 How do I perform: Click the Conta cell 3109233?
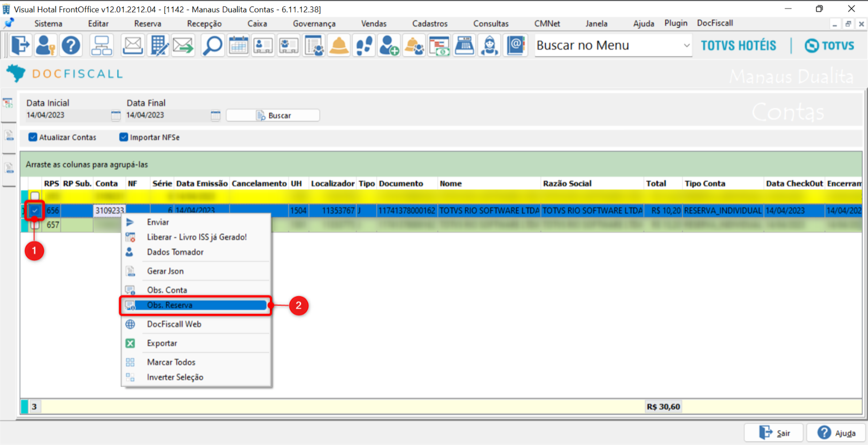pyautogui.click(x=110, y=211)
